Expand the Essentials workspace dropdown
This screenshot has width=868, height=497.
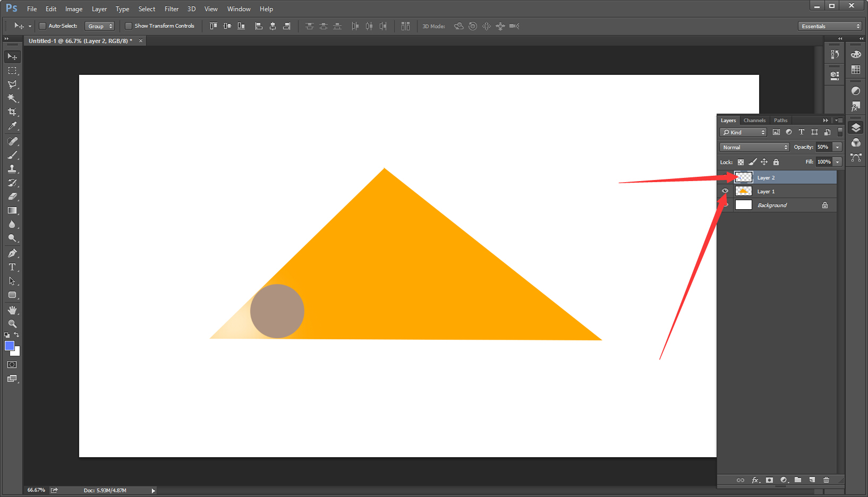pyautogui.click(x=830, y=26)
